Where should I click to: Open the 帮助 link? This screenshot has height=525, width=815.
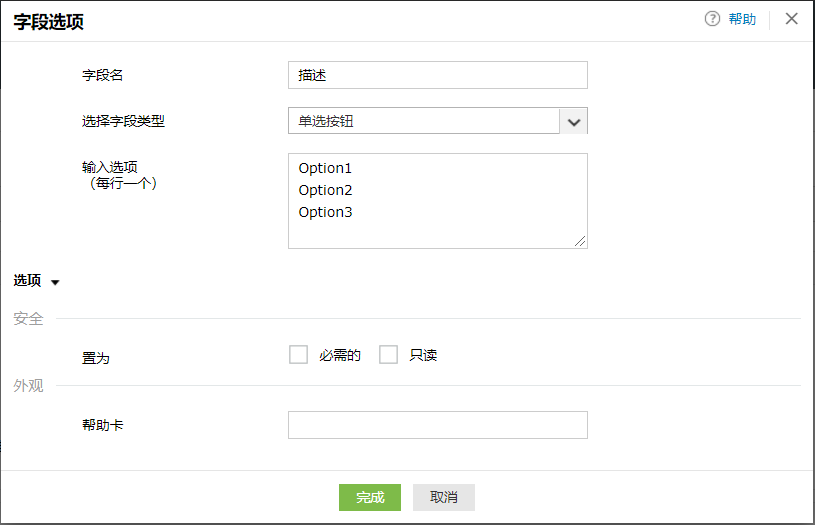coord(742,19)
